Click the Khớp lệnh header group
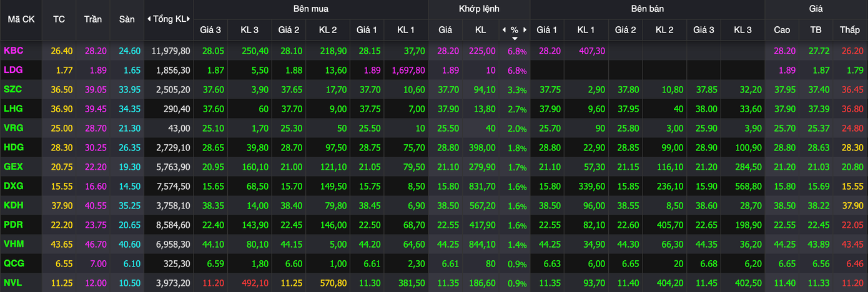The height and width of the screenshot is (292, 868). click(x=478, y=9)
